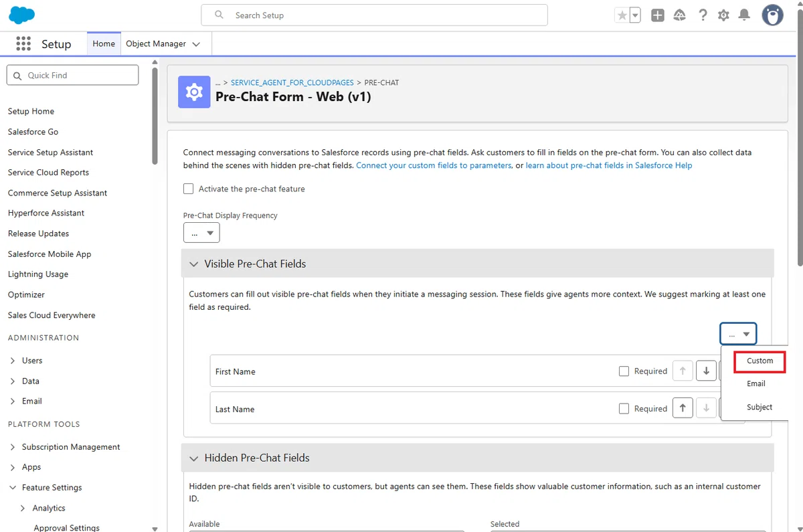Viewport: 803px width, 532px height.
Task: Expand Analytics tree item
Action: 24,508
